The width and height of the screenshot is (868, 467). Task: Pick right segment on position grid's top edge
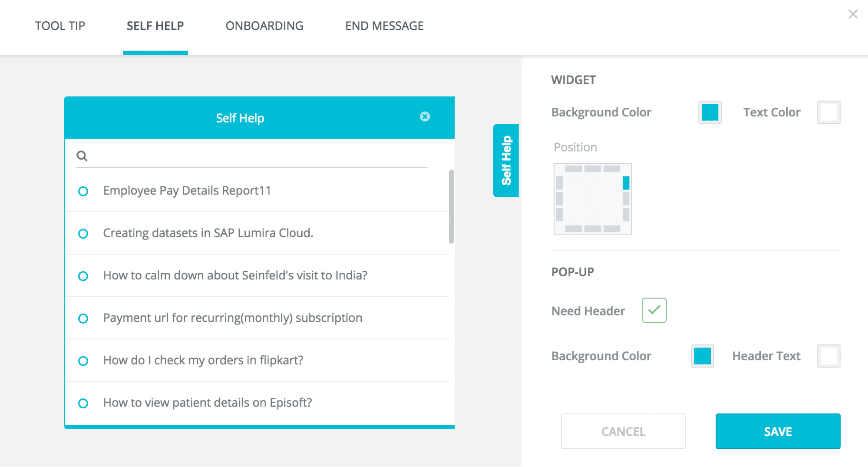pos(612,169)
